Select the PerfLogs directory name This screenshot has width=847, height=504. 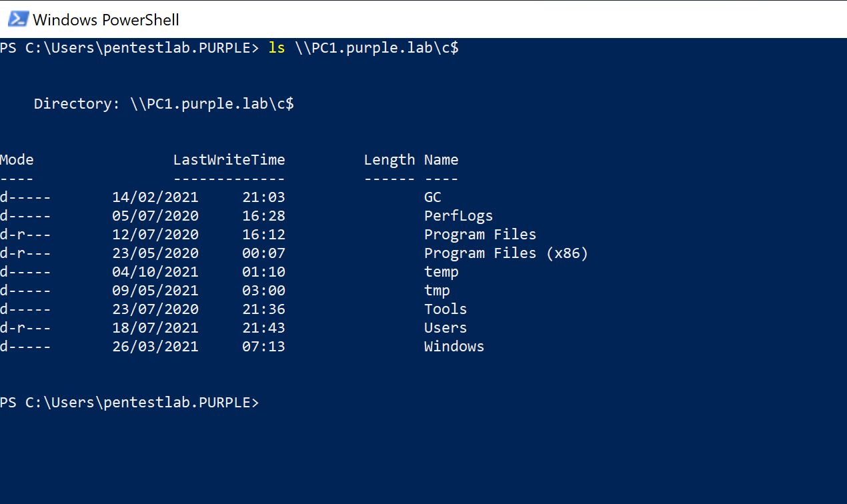[458, 216]
